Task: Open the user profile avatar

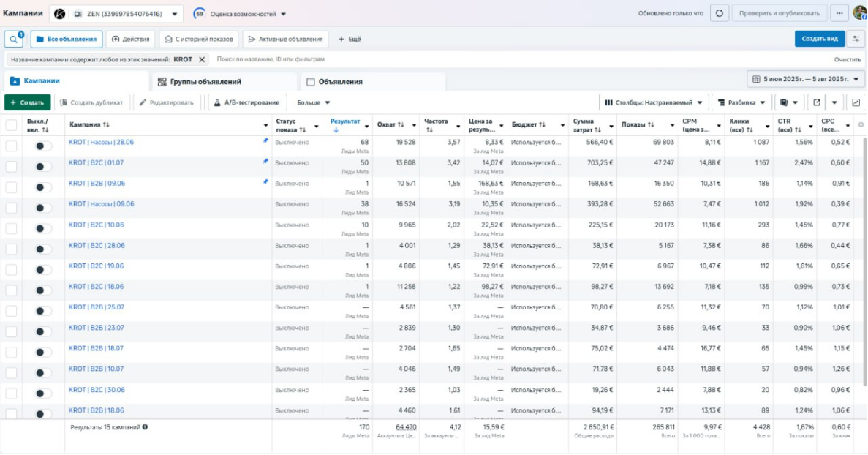Action: tap(859, 12)
